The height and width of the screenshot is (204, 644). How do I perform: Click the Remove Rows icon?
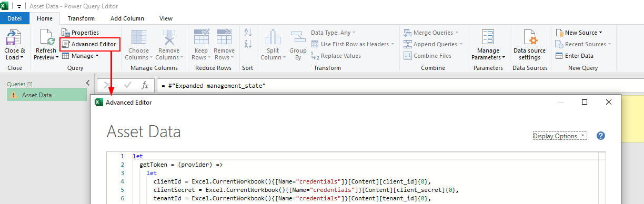point(224,37)
